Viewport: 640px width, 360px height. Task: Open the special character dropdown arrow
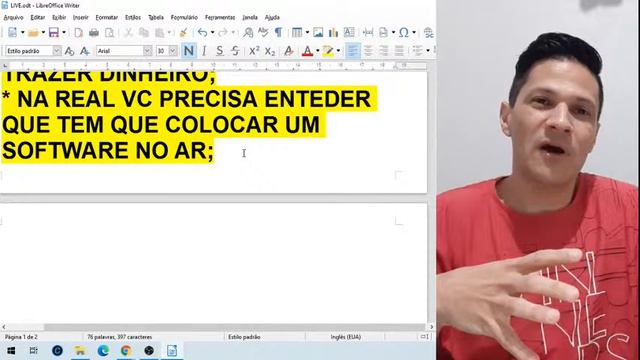[413, 32]
